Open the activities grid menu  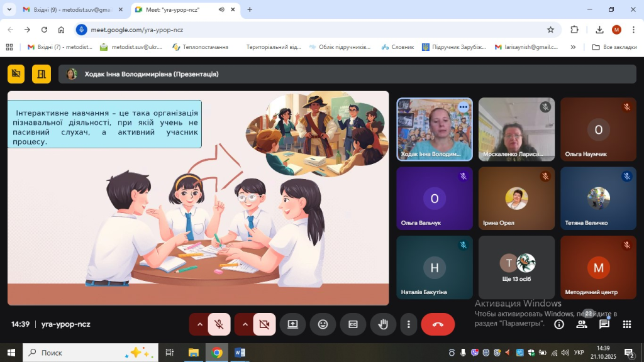(x=626, y=324)
